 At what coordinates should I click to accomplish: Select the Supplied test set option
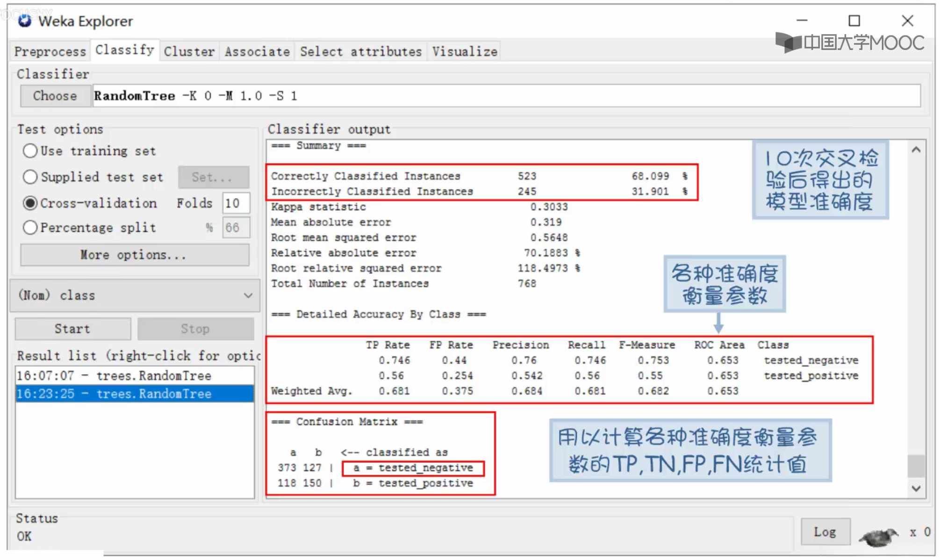[30, 177]
